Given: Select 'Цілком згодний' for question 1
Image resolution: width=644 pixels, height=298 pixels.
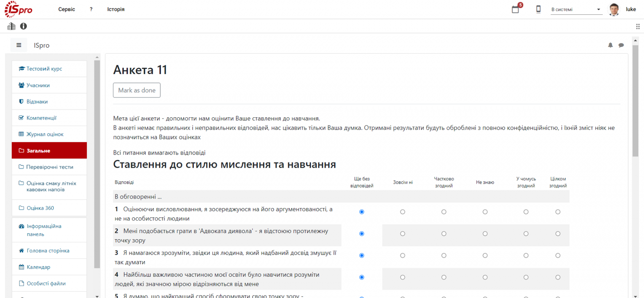Looking at the screenshot, I should click(x=558, y=212).
